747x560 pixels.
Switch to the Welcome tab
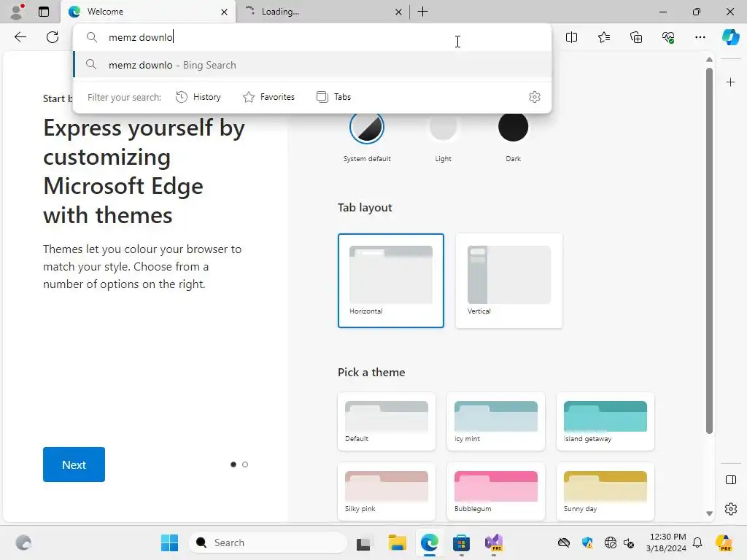tap(147, 12)
